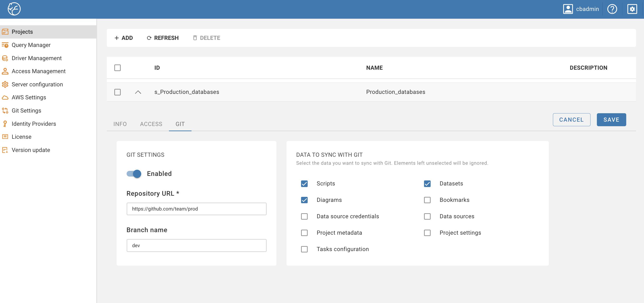Click the SAVE button
Screen dimensions: 644x303
pyautogui.click(x=611, y=120)
